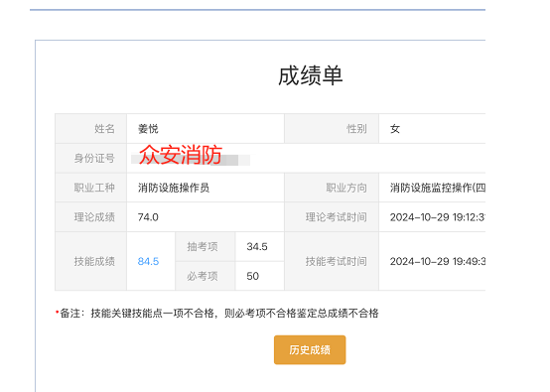Viewport: 550px width, 392px height.
Task: Click the 职业工种 label cell
Action: [91, 188]
